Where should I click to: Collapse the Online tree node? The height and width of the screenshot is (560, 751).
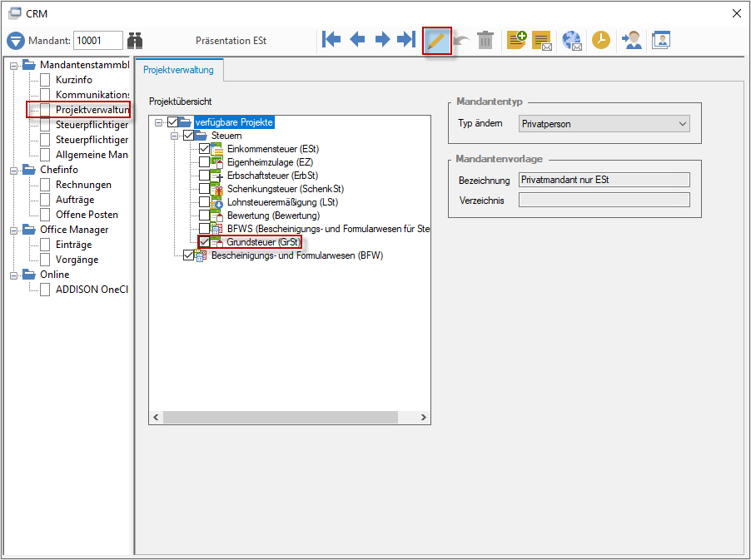tap(14, 275)
